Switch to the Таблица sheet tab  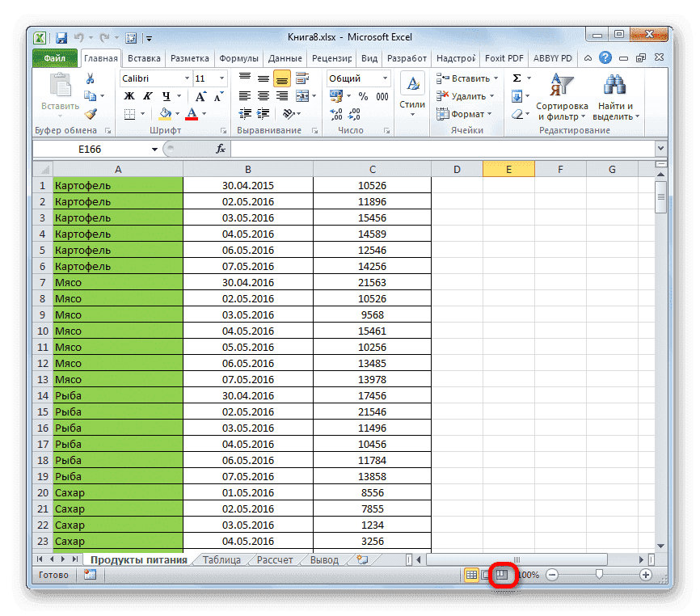(x=221, y=559)
